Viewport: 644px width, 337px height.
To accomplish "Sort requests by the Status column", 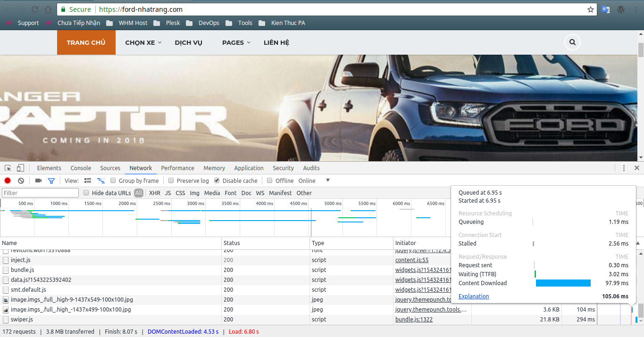I will pyautogui.click(x=266, y=243).
